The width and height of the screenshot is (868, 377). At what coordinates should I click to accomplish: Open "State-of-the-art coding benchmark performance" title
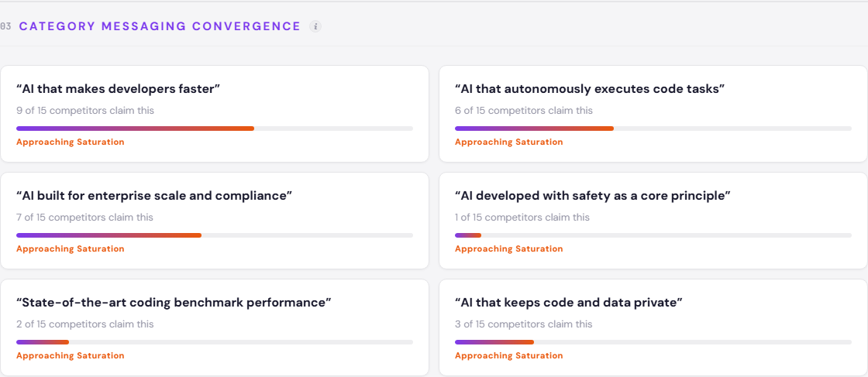point(174,303)
